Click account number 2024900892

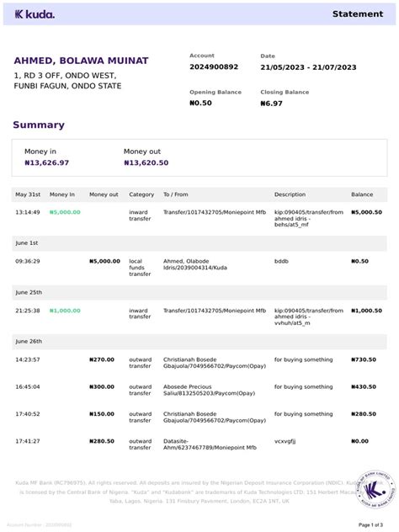(x=214, y=66)
